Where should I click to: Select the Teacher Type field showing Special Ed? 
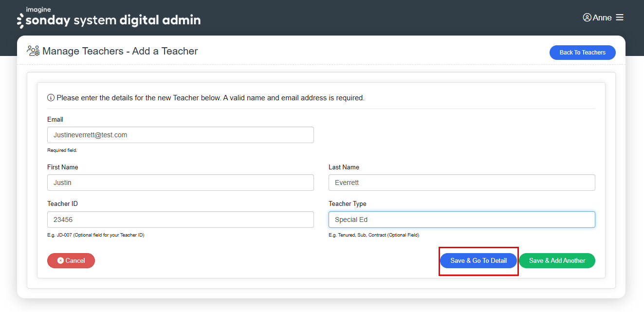(461, 219)
